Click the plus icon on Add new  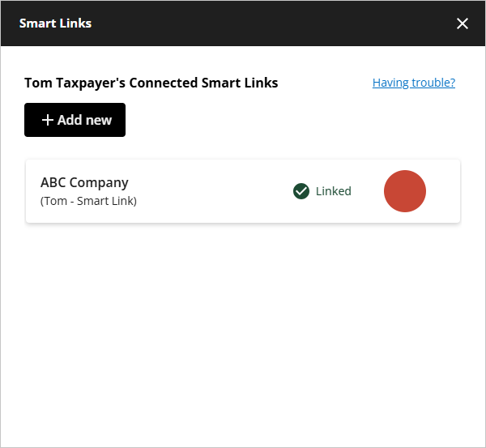coord(48,120)
